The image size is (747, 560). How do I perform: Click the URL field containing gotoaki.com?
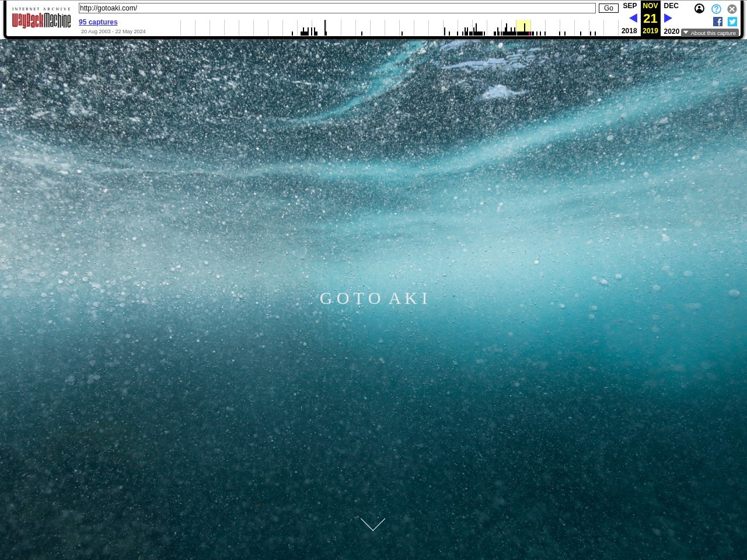point(337,8)
